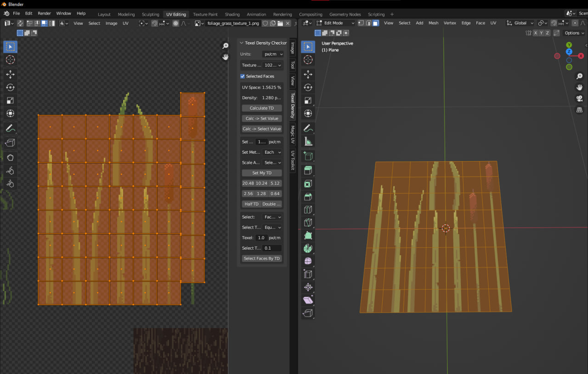Open the Units px/cm dropdown

click(273, 54)
